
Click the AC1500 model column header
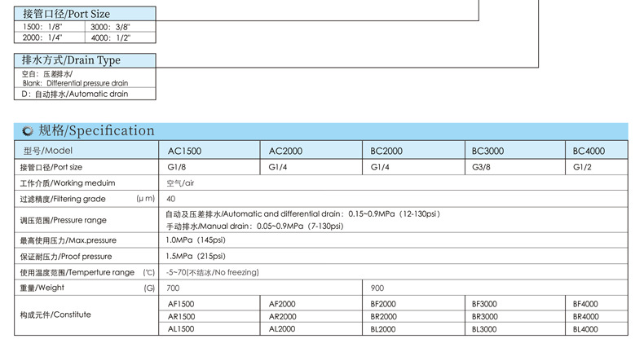pos(184,151)
